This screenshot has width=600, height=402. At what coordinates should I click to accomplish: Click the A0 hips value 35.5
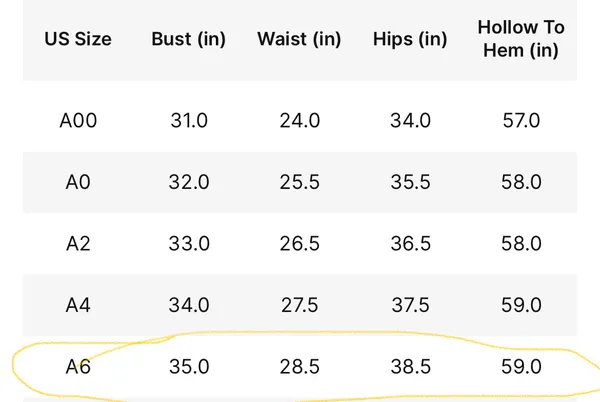(x=411, y=182)
